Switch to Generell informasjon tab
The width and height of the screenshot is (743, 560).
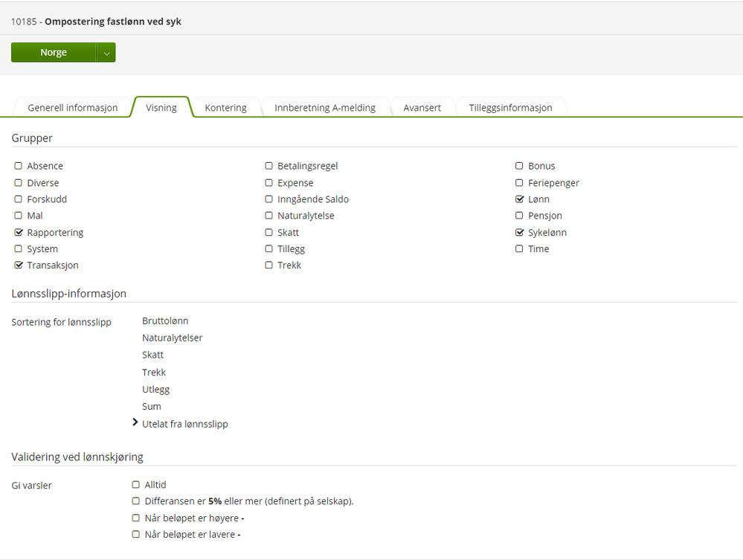tap(72, 108)
